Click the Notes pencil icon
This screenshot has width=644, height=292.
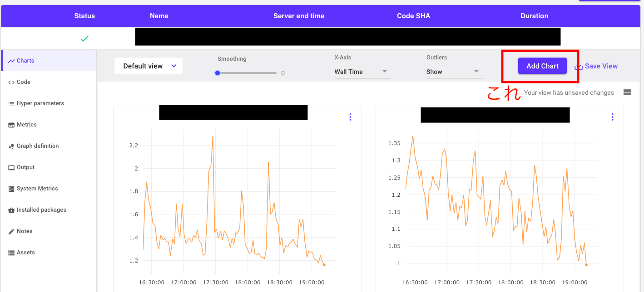point(11,231)
